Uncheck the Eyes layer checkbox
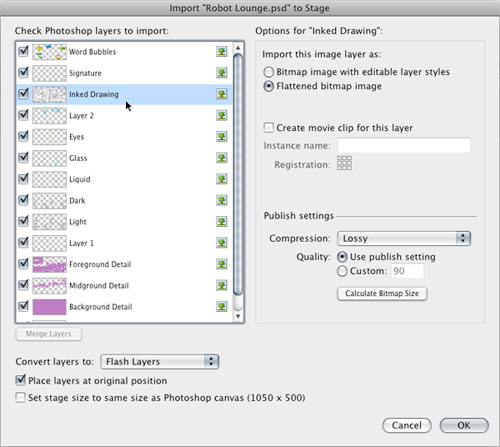The image size is (500, 447). pos(23,136)
